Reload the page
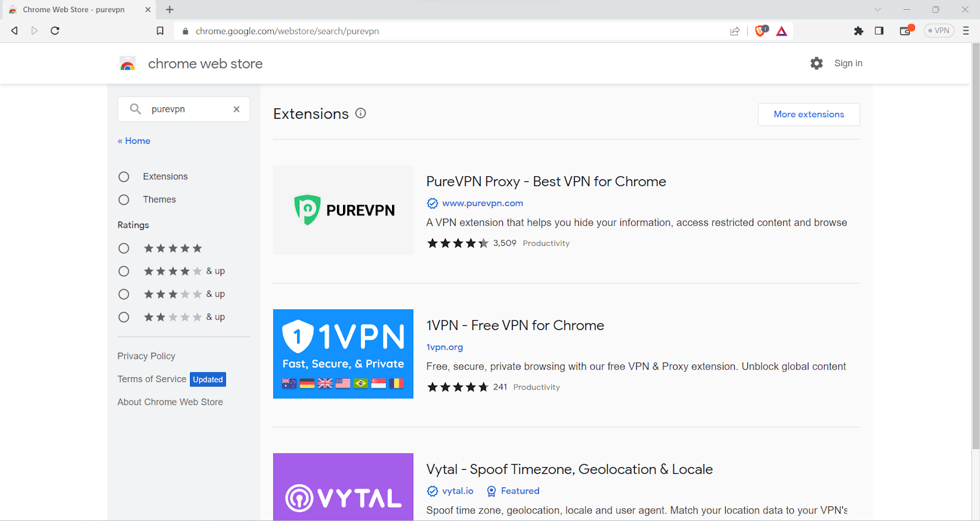Image resolution: width=980 pixels, height=521 pixels. (55, 31)
